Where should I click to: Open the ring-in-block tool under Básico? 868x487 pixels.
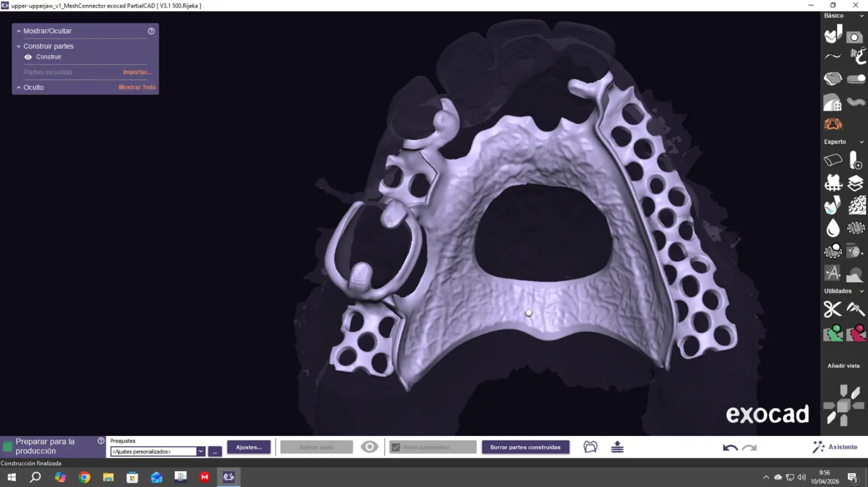coord(854,37)
